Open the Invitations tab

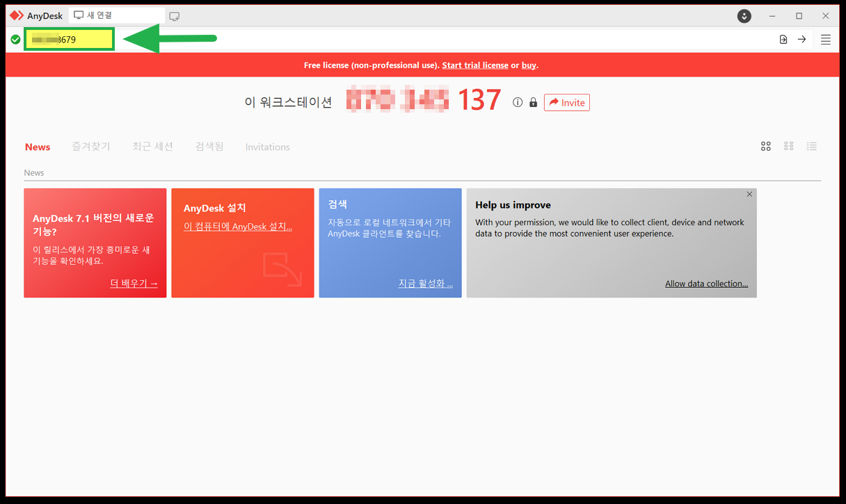coord(268,147)
